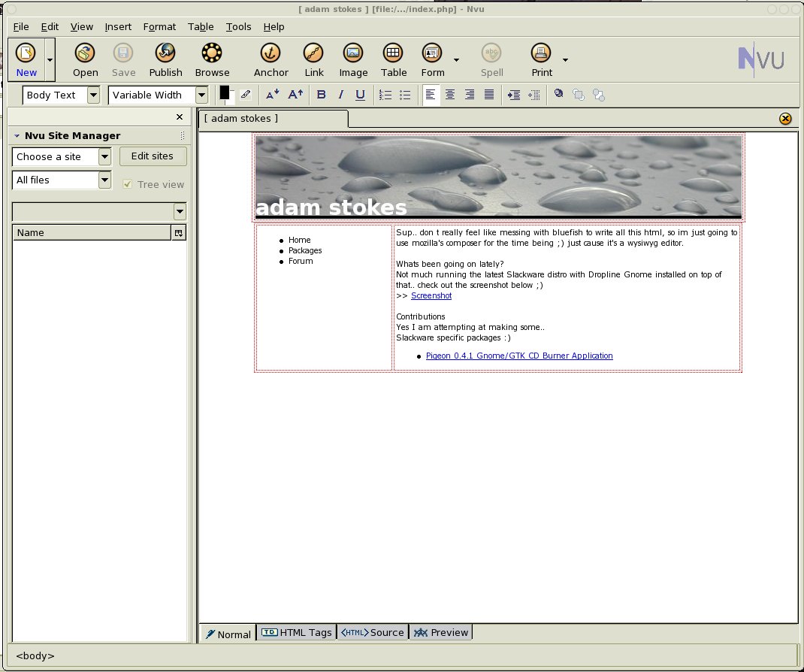The image size is (804, 672).
Task: Toggle the Tree view checkbox
Action: pyautogui.click(x=128, y=184)
